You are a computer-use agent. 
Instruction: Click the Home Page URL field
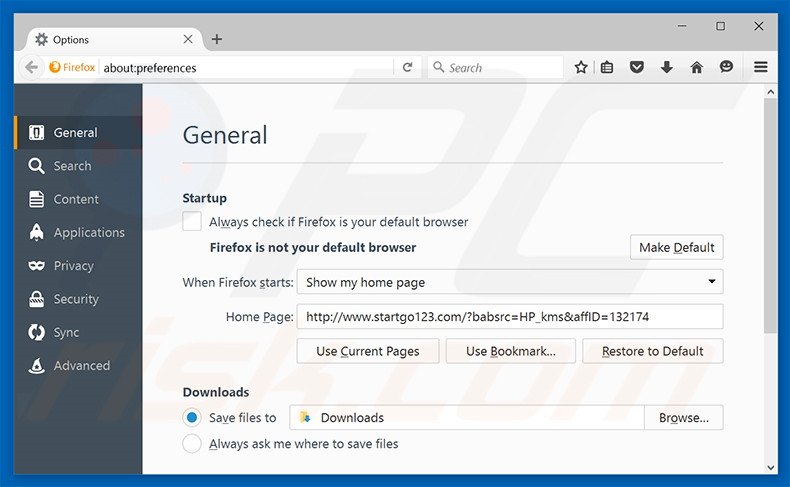click(510, 317)
